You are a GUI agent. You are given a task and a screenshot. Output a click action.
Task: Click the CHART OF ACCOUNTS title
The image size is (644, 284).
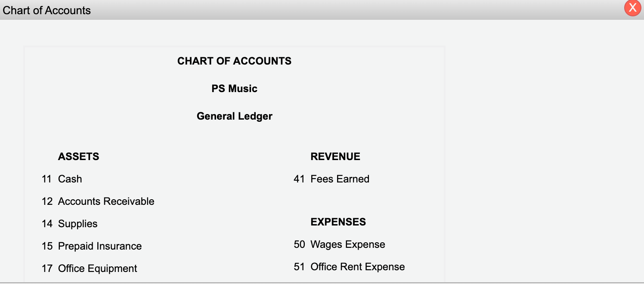coord(234,61)
